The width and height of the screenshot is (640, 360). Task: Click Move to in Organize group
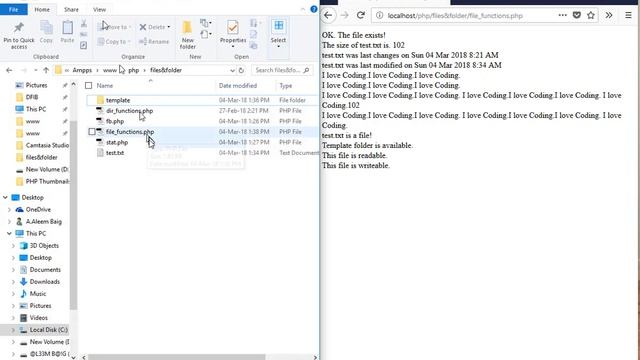114,27
